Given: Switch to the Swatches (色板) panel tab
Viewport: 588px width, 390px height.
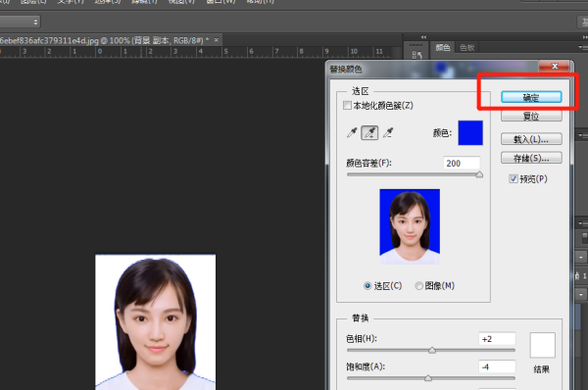Looking at the screenshot, I should point(466,48).
